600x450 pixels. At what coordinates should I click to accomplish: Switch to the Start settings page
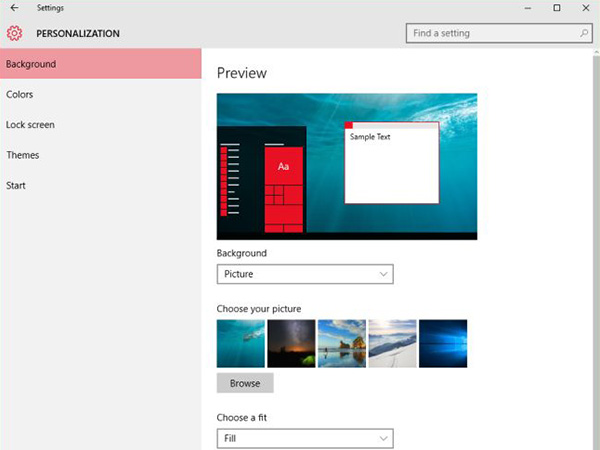pos(16,185)
